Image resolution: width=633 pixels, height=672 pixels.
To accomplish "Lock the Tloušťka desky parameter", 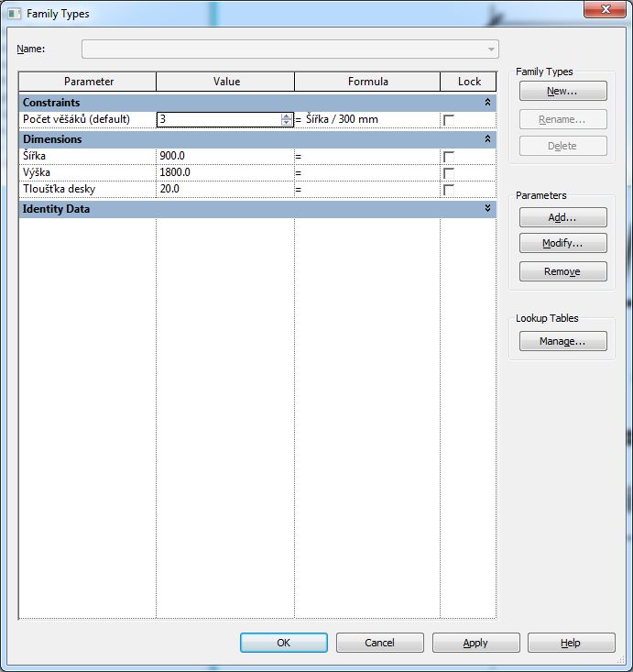I will pyautogui.click(x=449, y=190).
